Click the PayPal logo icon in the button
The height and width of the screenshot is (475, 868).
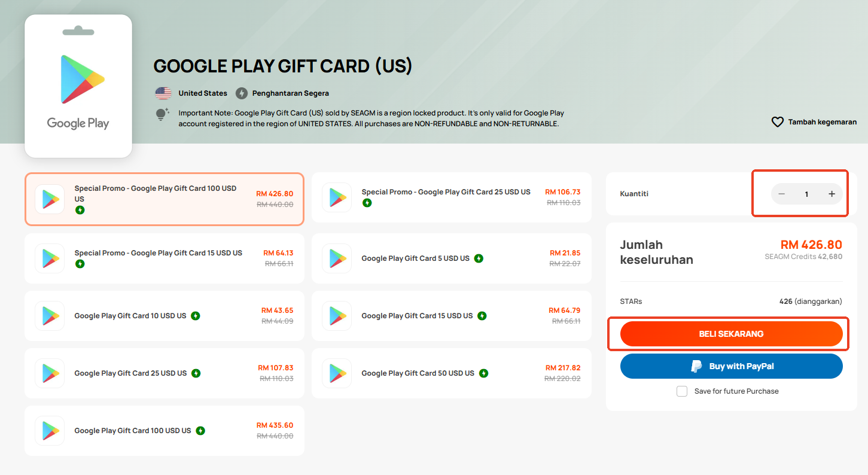(x=696, y=366)
